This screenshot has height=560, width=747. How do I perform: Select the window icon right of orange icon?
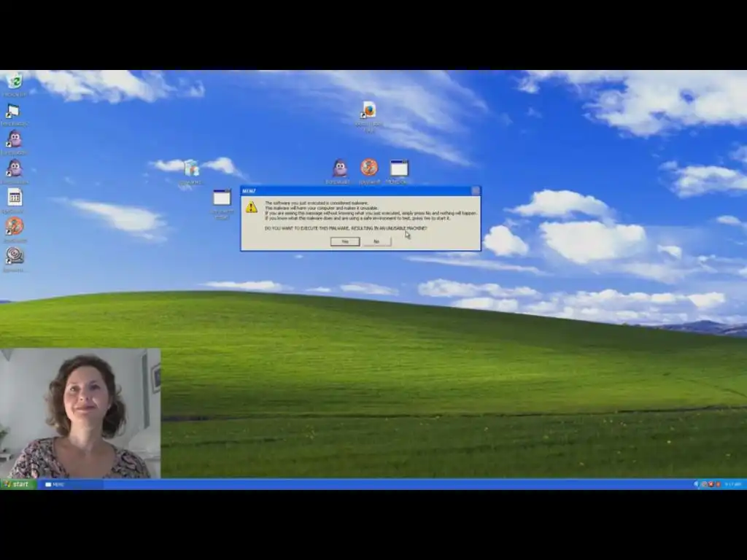click(399, 168)
